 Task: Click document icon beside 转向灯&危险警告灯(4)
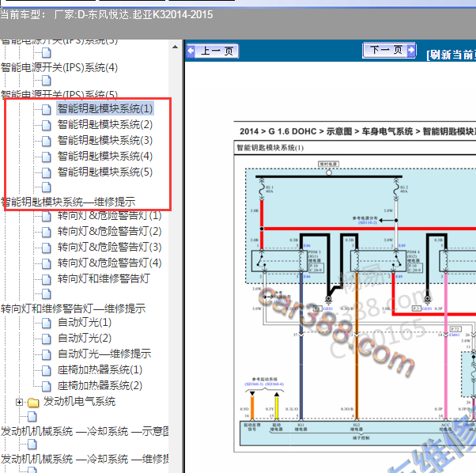coord(46,263)
